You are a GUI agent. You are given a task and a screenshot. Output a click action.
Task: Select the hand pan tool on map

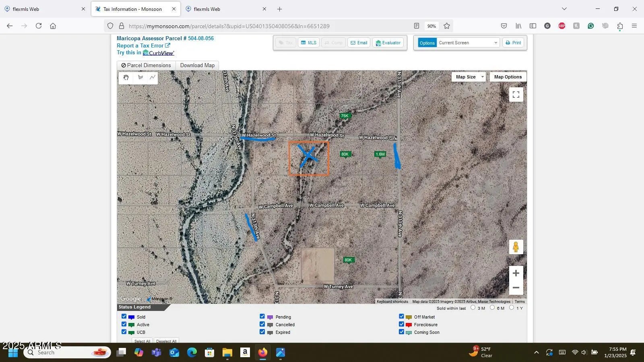126,77
